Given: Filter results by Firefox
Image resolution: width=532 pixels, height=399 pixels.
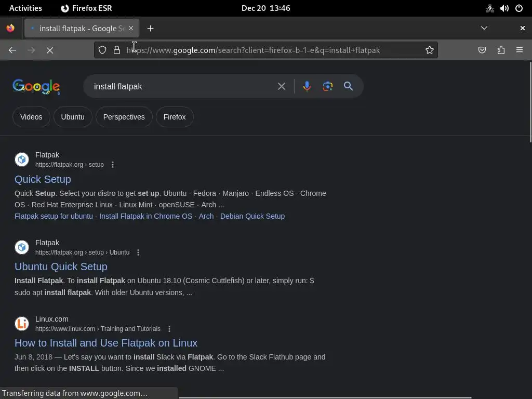Looking at the screenshot, I should coord(175,117).
